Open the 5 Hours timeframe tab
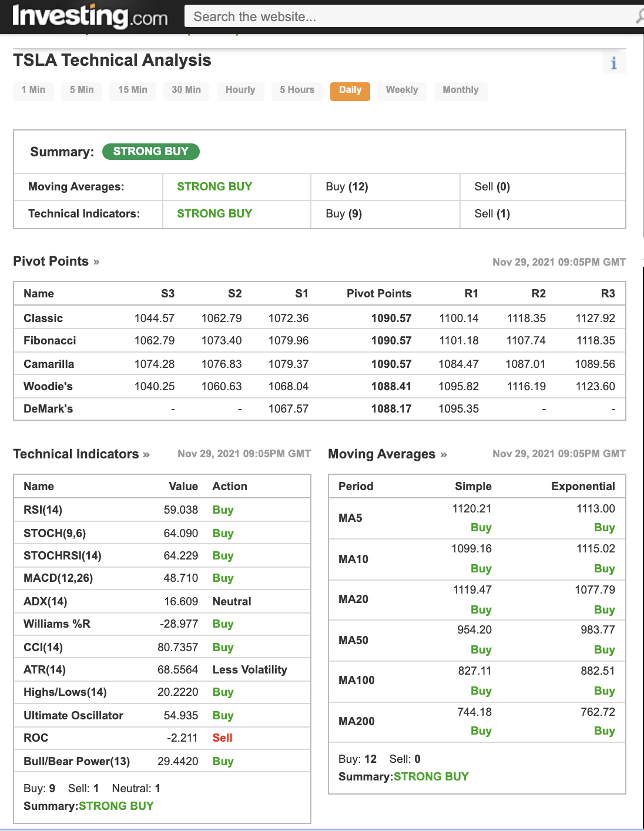 (x=297, y=91)
